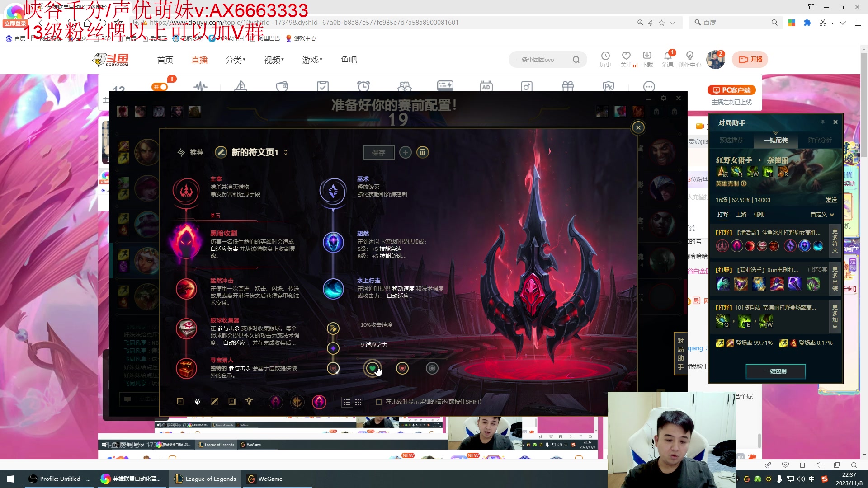The image size is (868, 488).
Task: Open Douyu 消息 notification bell
Action: [x=668, y=59]
